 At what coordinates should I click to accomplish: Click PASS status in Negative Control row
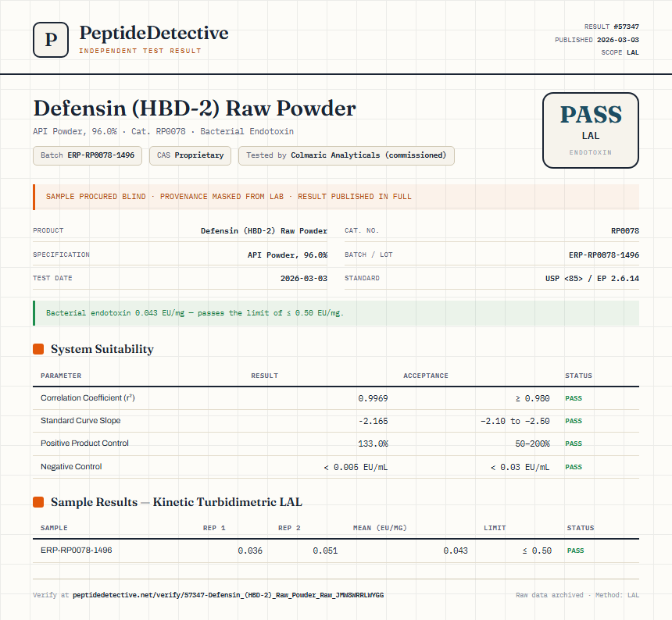tap(574, 467)
